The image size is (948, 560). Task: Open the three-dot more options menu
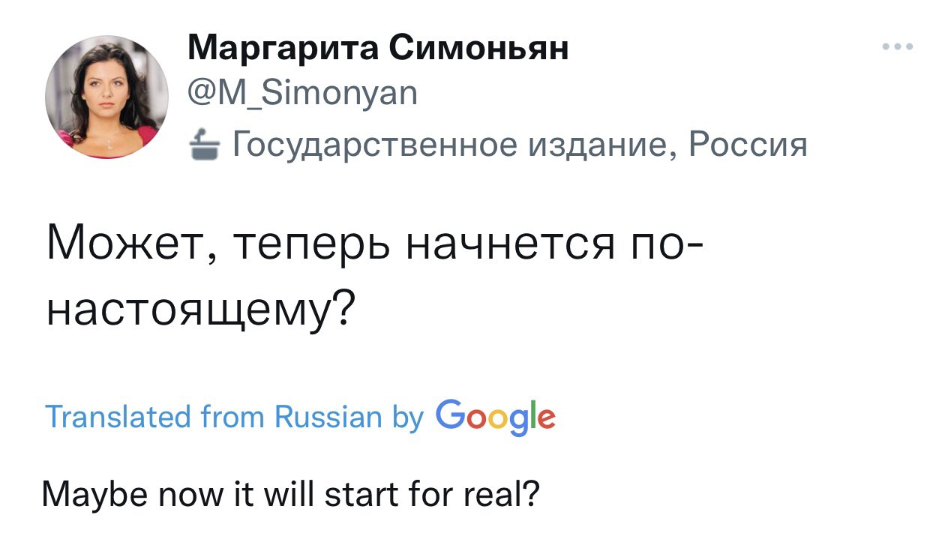click(x=898, y=47)
